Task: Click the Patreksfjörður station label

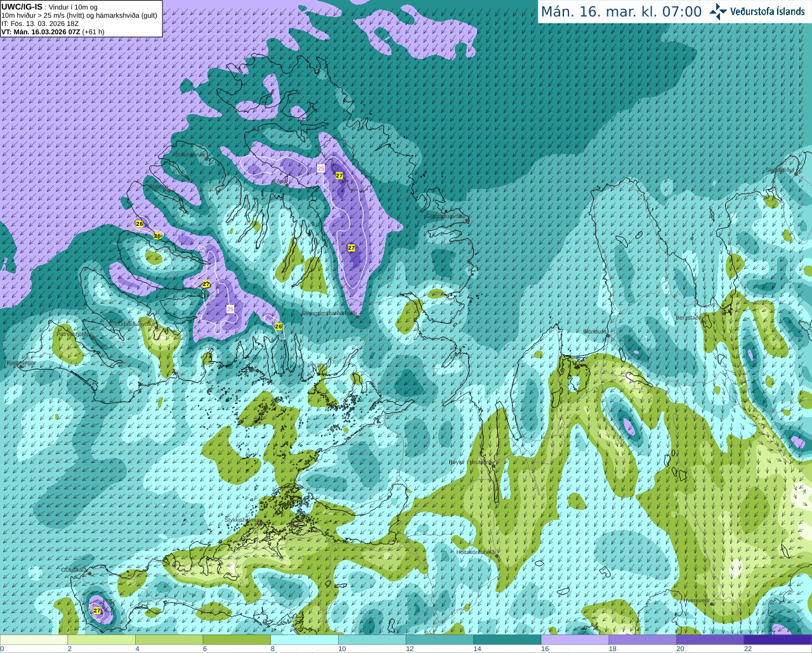Action: tap(74, 333)
